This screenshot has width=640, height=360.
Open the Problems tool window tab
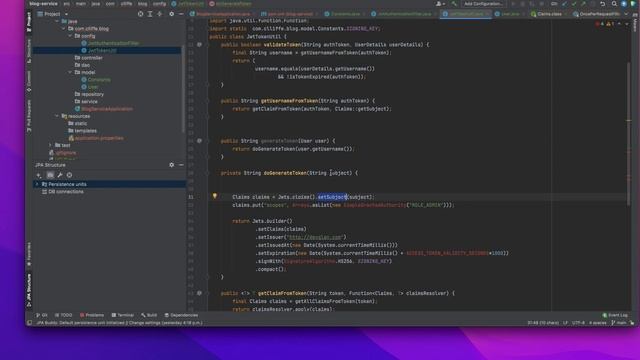click(x=92, y=315)
